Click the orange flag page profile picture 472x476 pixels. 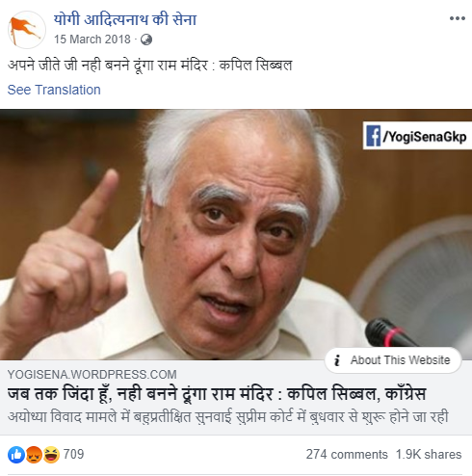coord(27,30)
